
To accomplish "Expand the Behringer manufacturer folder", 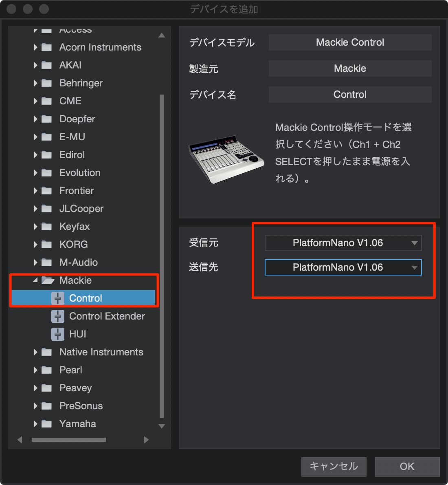I will click(x=35, y=83).
